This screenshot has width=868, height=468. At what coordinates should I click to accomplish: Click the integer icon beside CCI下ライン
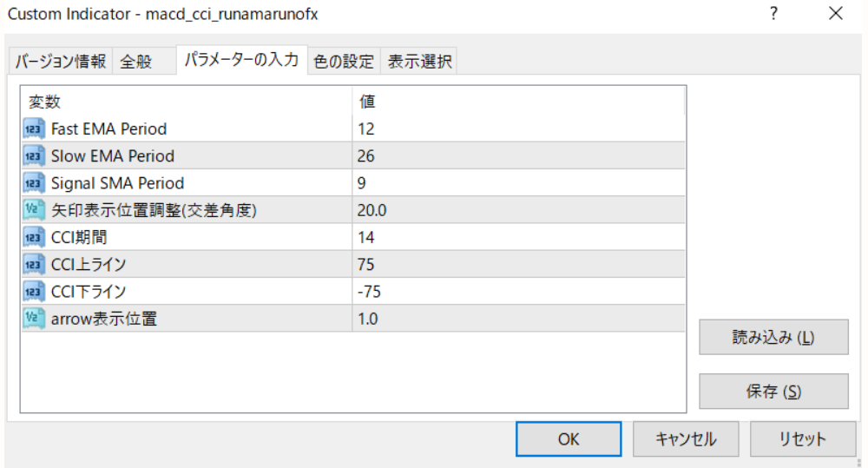click(34, 292)
